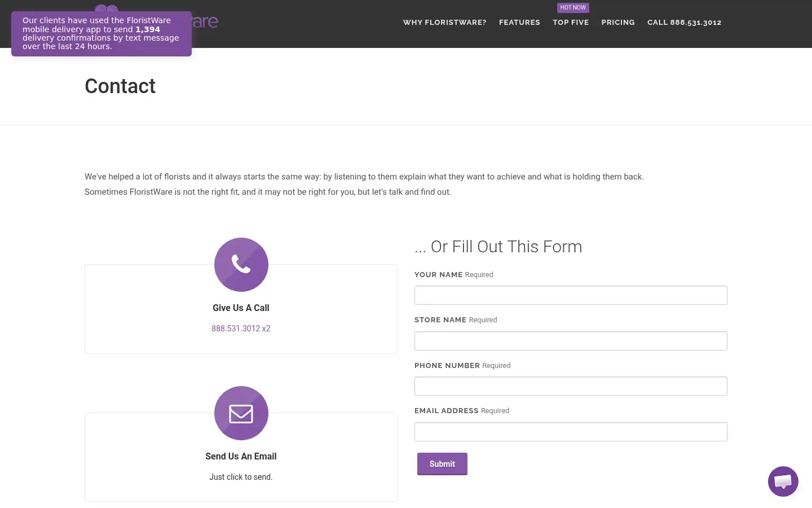Click the Give Us A Call heading

pyautogui.click(x=241, y=308)
